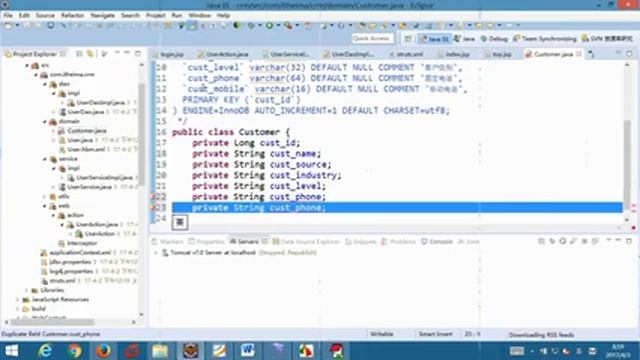The height and width of the screenshot is (360, 640).
Task: Maximize the editor area
Action: pos(629,53)
